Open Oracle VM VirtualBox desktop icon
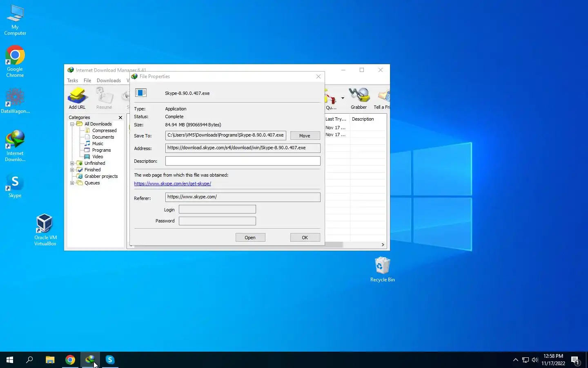 [45, 230]
